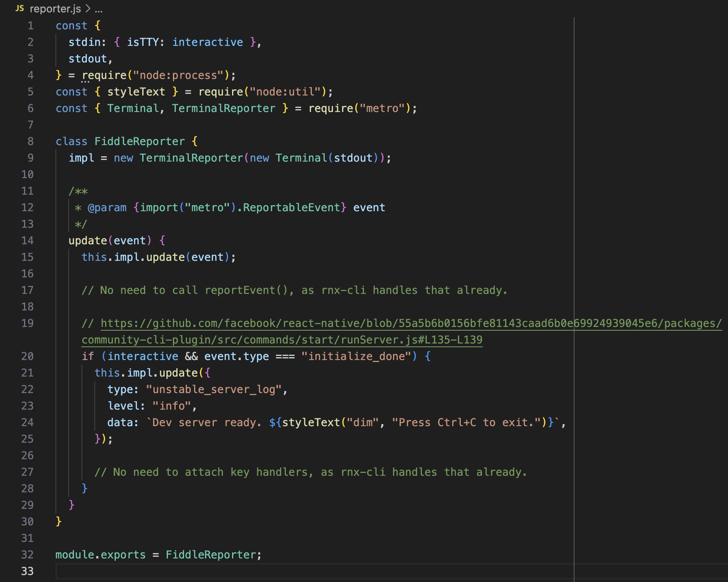Click line number 8 in the gutter

click(30, 141)
